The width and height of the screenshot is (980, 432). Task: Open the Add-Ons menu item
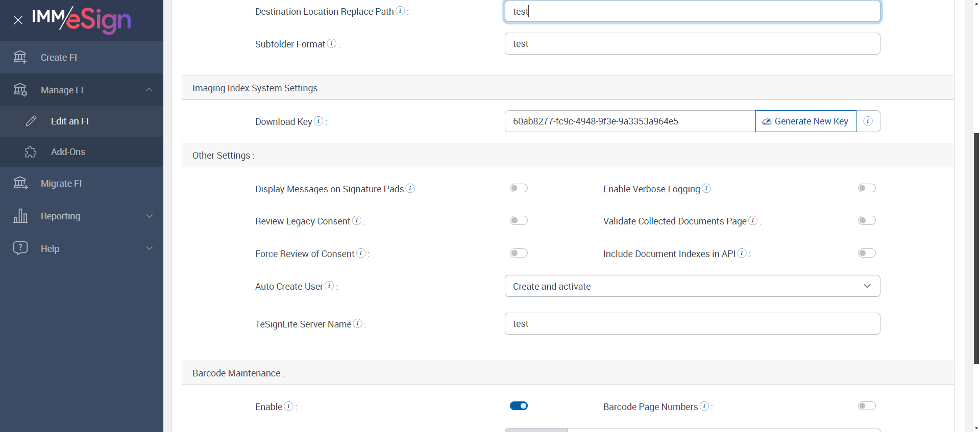click(x=68, y=152)
